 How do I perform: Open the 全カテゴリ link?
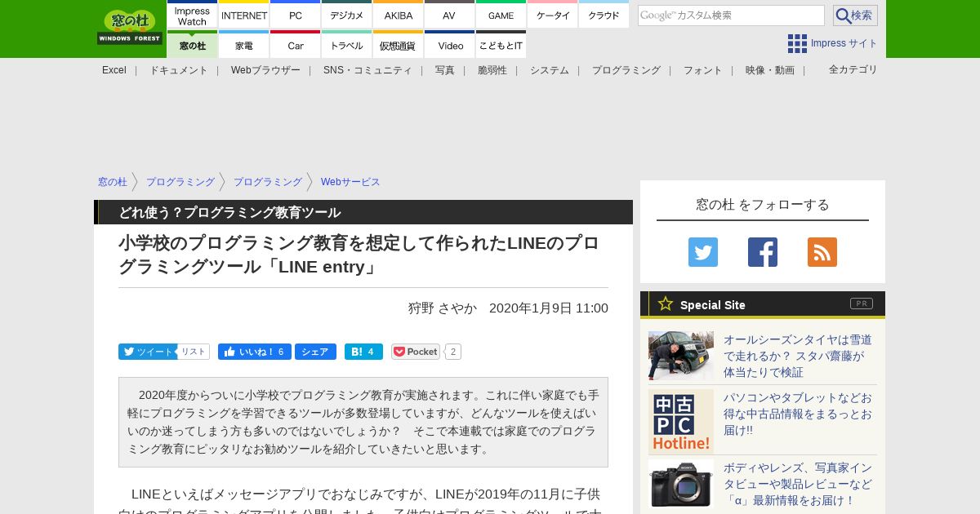coord(853,69)
